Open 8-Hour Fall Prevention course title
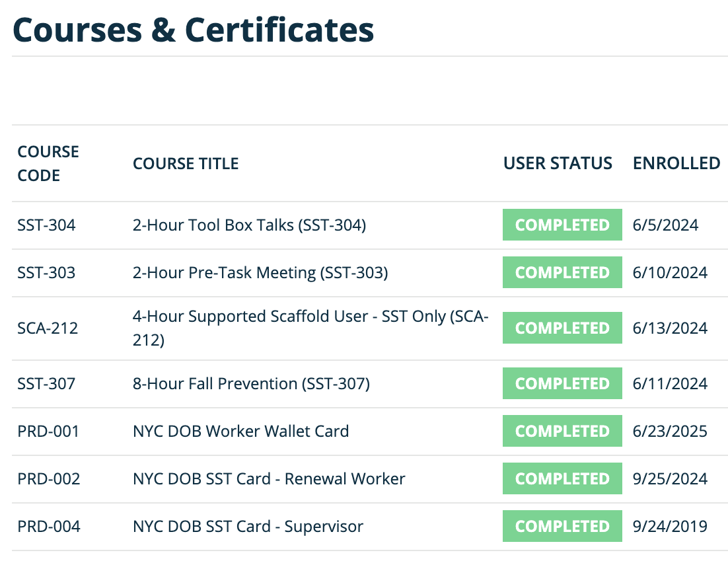Viewport: 728px width, 567px height. click(x=251, y=384)
